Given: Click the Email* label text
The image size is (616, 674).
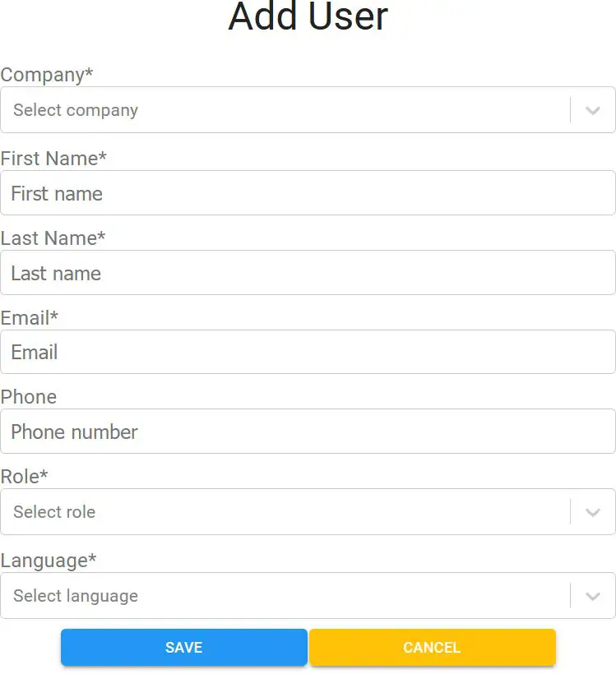Looking at the screenshot, I should coord(30,318).
